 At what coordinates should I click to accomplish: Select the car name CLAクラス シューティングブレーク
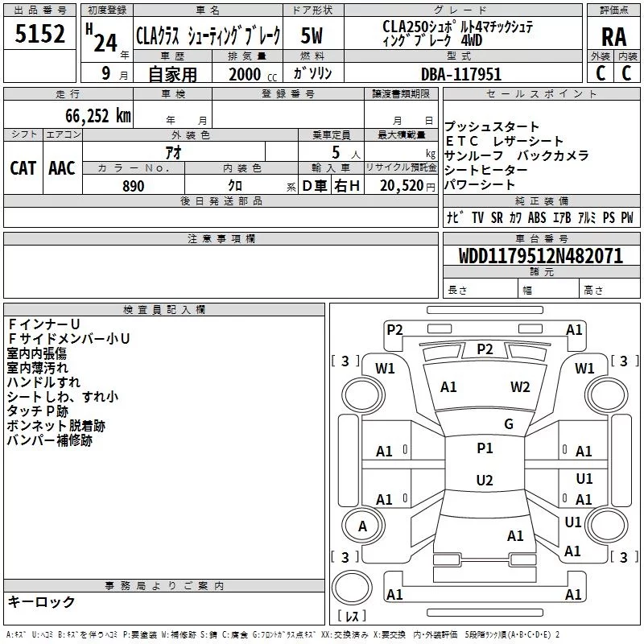point(208,35)
